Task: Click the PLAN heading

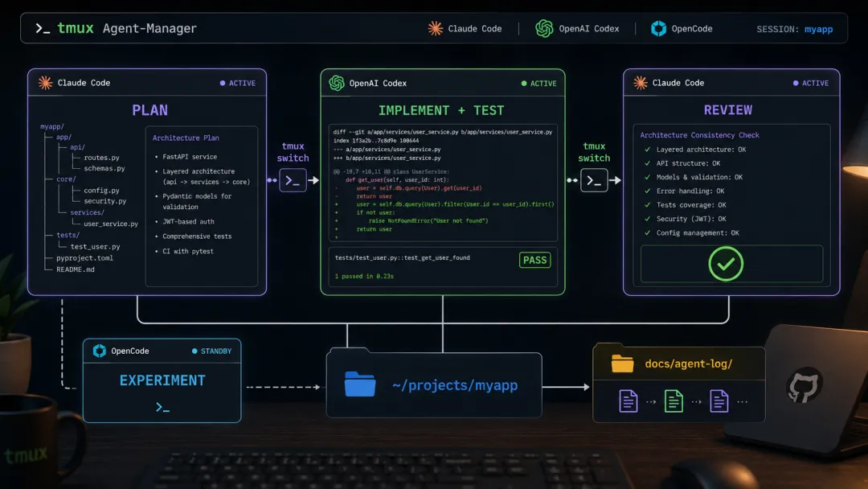Action: [x=149, y=110]
